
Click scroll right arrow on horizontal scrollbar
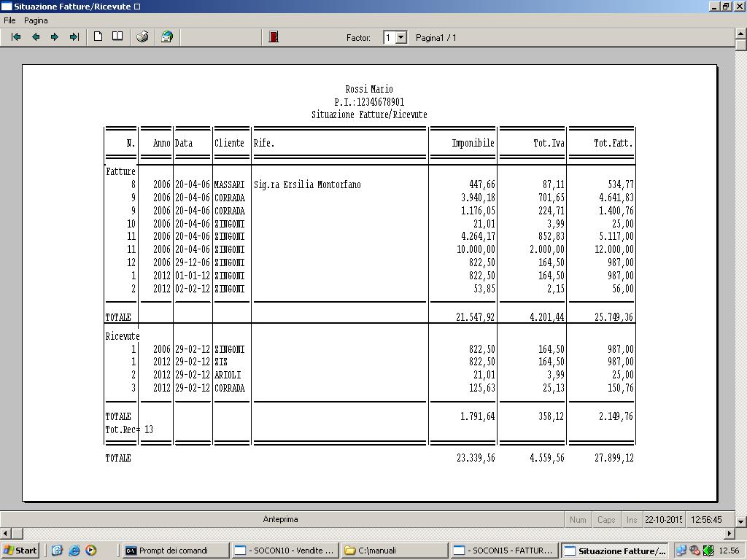(x=729, y=533)
